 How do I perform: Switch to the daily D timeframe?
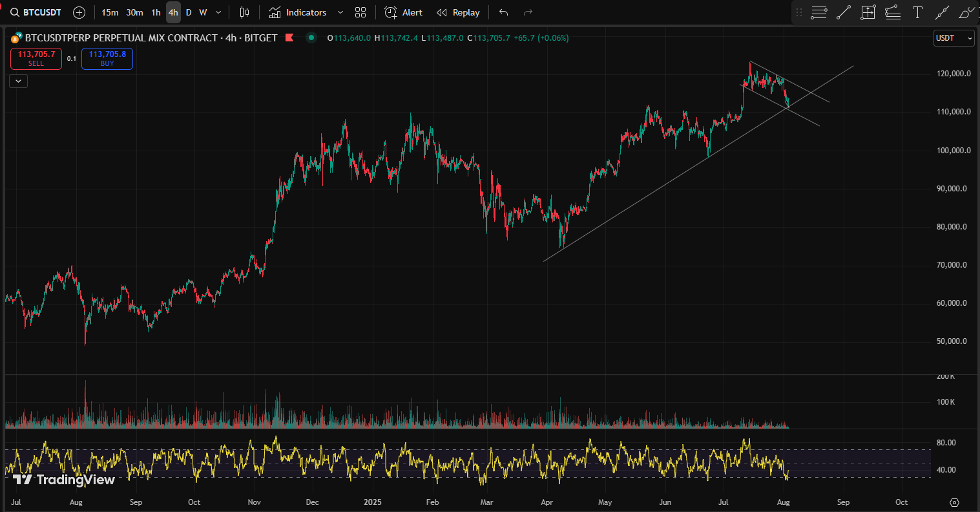coord(189,12)
